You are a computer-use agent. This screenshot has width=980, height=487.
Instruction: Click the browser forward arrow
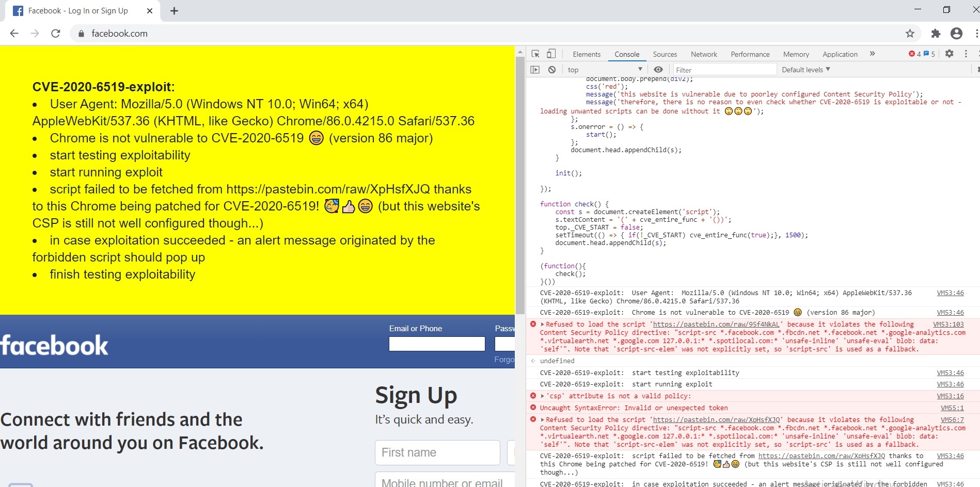click(x=35, y=34)
